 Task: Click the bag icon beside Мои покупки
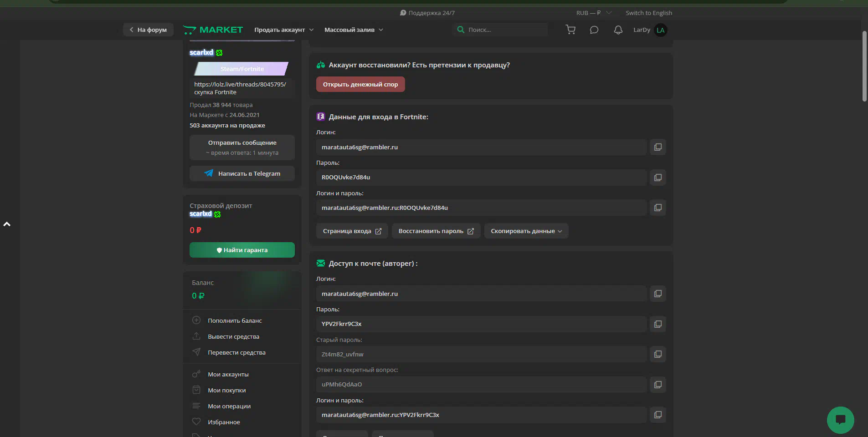click(196, 390)
